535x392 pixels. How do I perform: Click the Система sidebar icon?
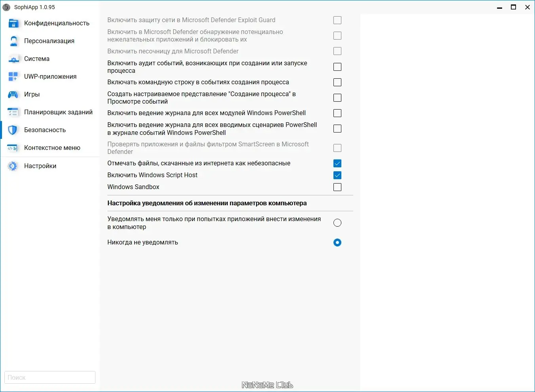click(x=13, y=59)
